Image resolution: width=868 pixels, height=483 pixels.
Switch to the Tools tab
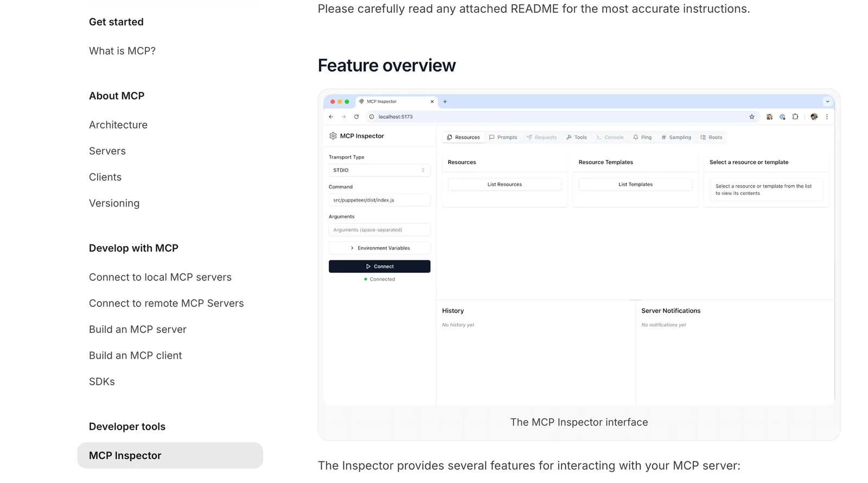tap(577, 137)
